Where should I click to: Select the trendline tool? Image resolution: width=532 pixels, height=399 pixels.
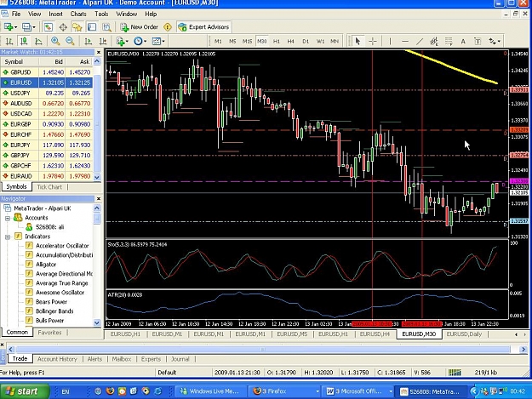tap(420, 41)
